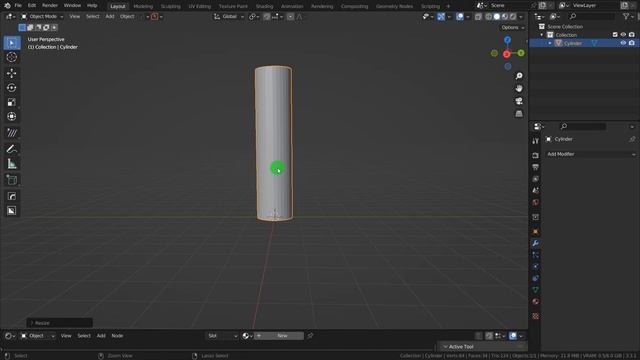Image resolution: width=640 pixels, height=360 pixels.
Task: Activate the Select Box tool
Action: click(x=11, y=43)
